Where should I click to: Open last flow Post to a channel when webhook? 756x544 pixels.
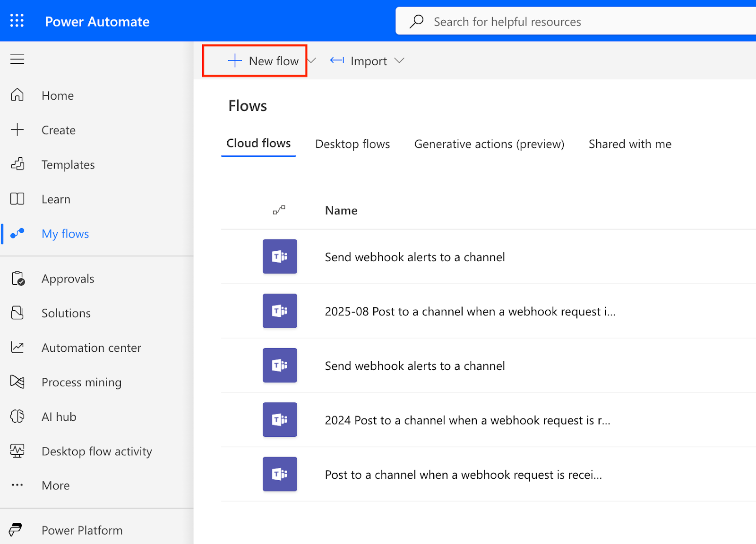click(464, 475)
